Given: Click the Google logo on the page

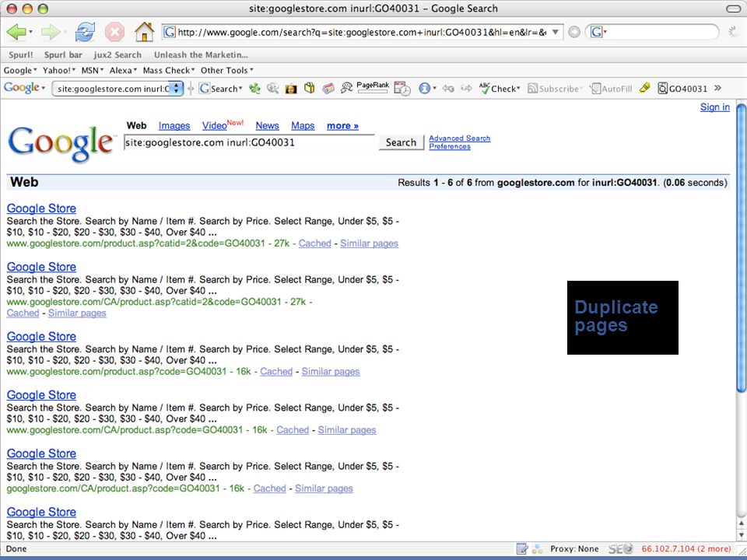Looking at the screenshot, I should [61, 143].
